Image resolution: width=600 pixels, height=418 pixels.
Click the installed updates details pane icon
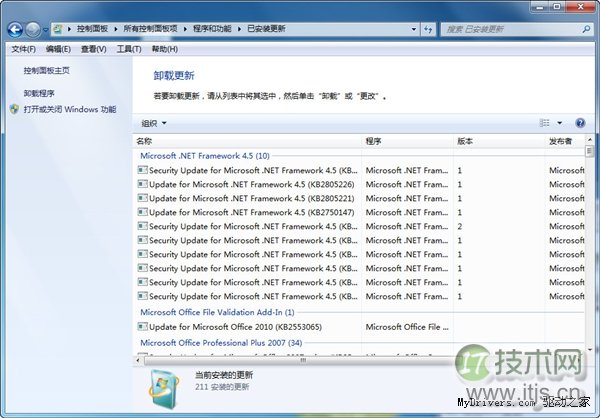click(x=164, y=389)
